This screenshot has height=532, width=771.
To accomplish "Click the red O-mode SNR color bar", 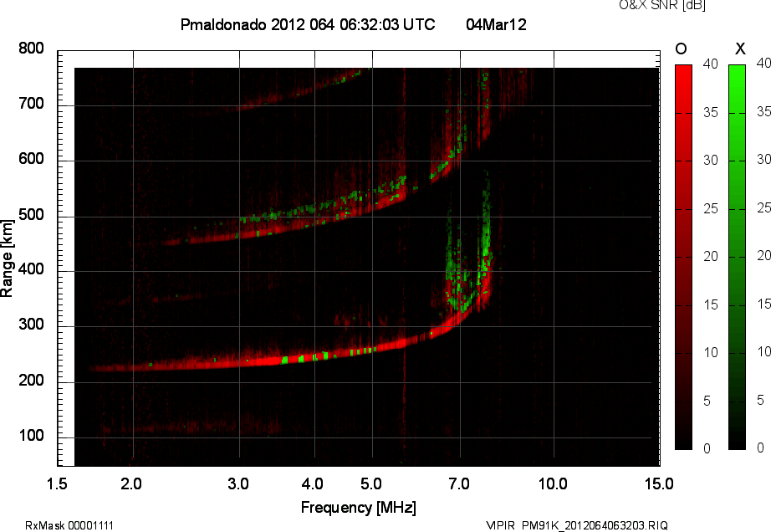I will pyautogui.click(x=683, y=257).
